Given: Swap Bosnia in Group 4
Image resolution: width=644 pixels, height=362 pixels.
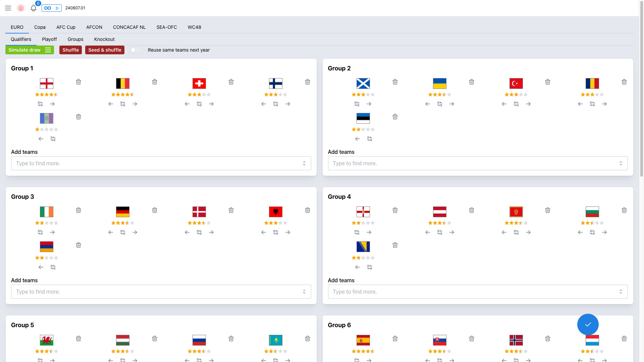Looking at the screenshot, I should pos(370,267).
